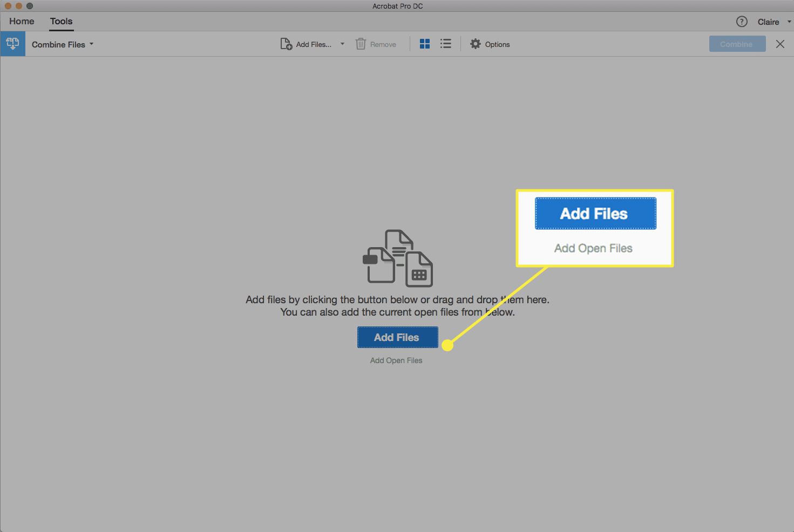Go to the Home tab

tap(22, 21)
